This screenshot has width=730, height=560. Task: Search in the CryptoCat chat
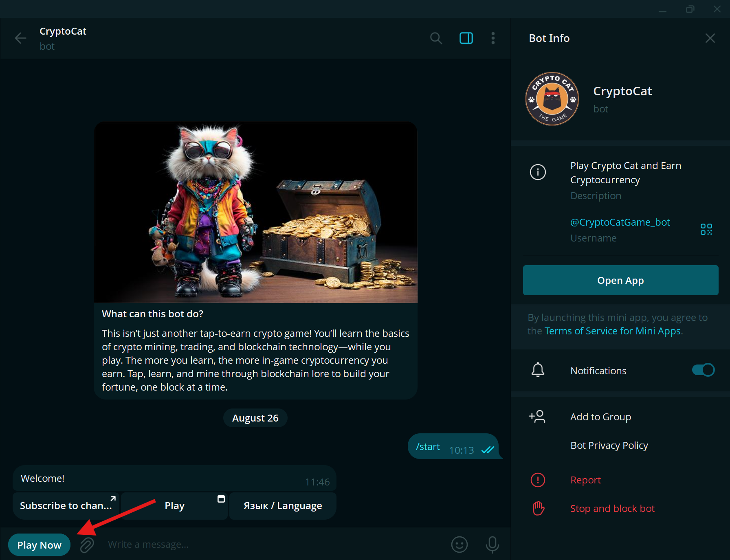point(436,38)
